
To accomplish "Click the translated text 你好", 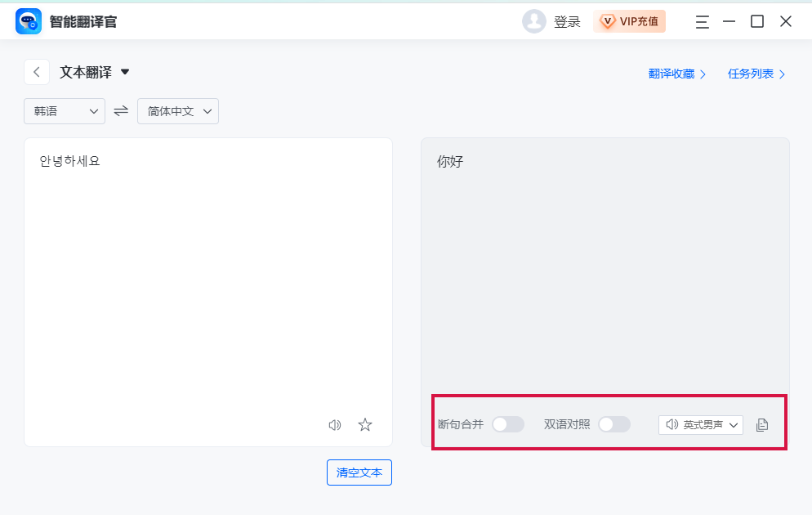I will coord(450,162).
